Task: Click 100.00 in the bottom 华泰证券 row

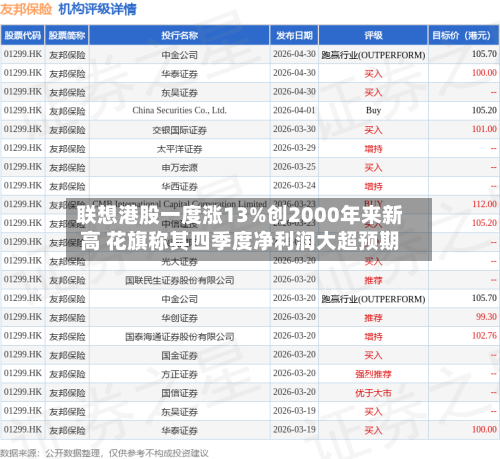Action: [x=484, y=429]
